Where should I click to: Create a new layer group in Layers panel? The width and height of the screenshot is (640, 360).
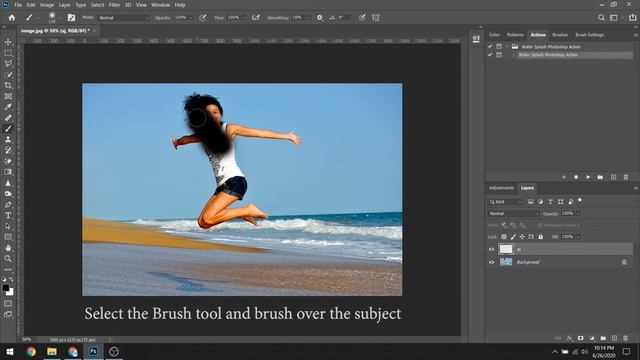pos(603,338)
